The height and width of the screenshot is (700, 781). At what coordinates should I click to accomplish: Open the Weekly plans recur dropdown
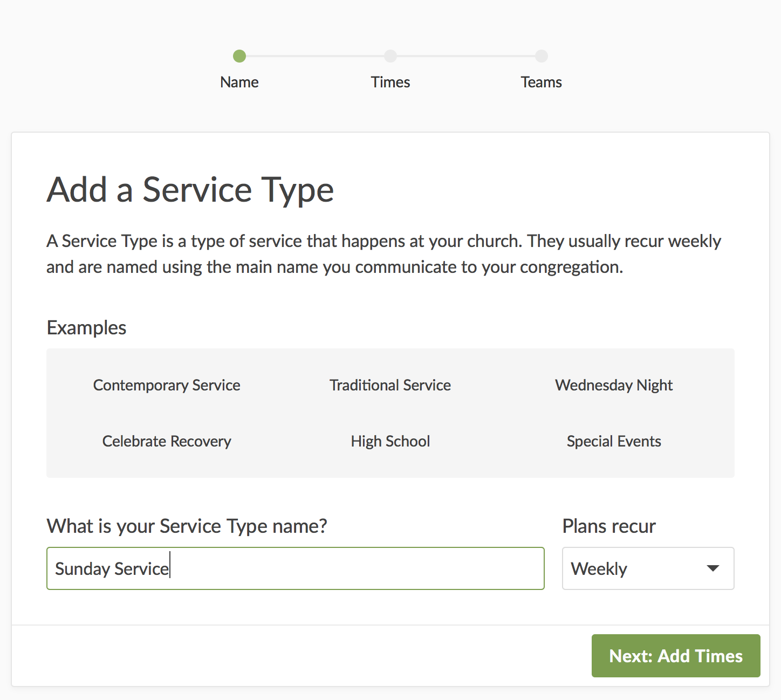(x=648, y=568)
